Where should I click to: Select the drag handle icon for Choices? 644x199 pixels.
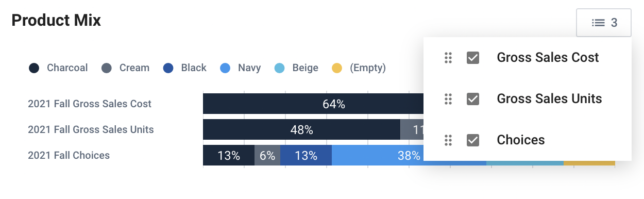pos(448,140)
